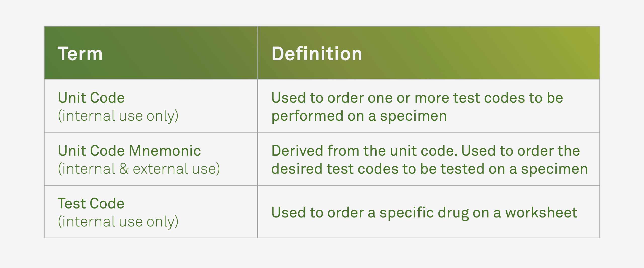Screen dimensions: 644x268
Task: Click the word "Derived"
Action: point(297,151)
